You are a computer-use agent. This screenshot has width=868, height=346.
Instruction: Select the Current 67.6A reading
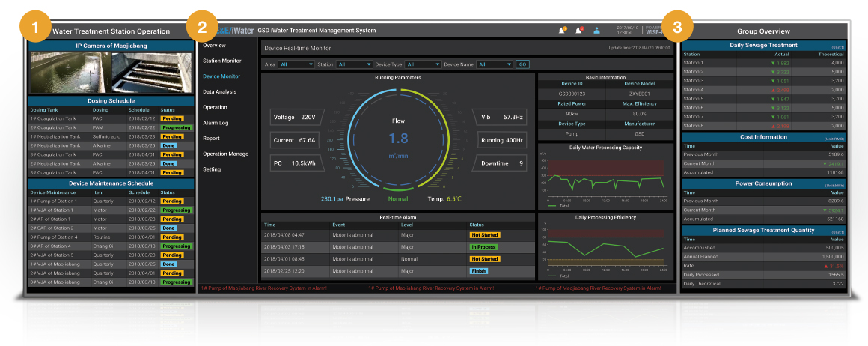point(295,140)
